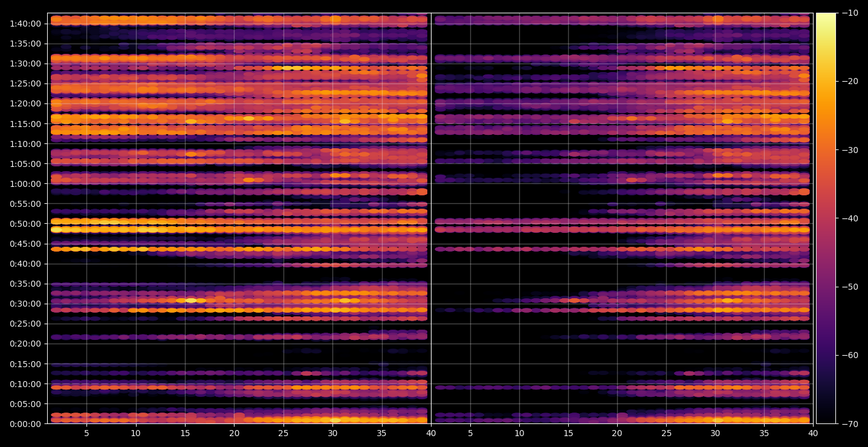Click the 0:45:00 time axis label

(25, 244)
